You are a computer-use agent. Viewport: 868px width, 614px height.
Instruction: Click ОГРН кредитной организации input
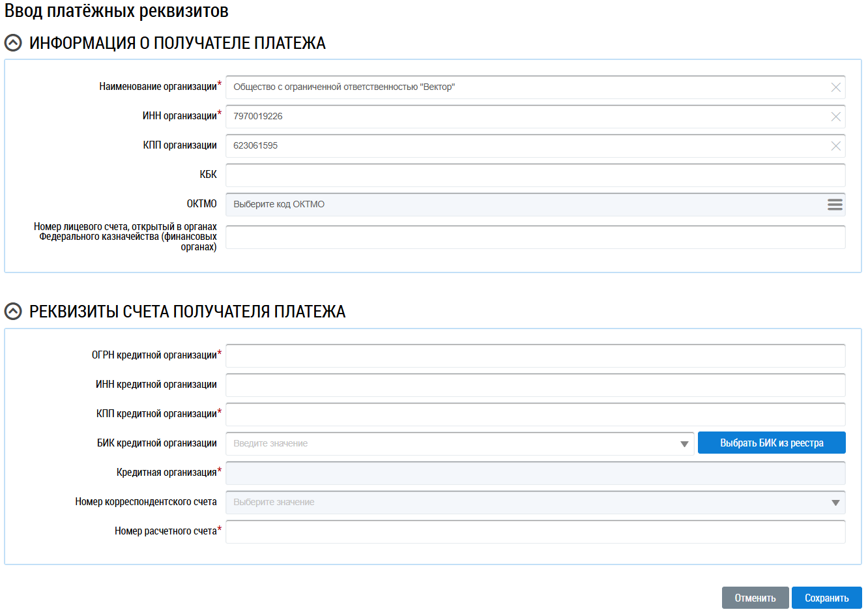click(534, 356)
